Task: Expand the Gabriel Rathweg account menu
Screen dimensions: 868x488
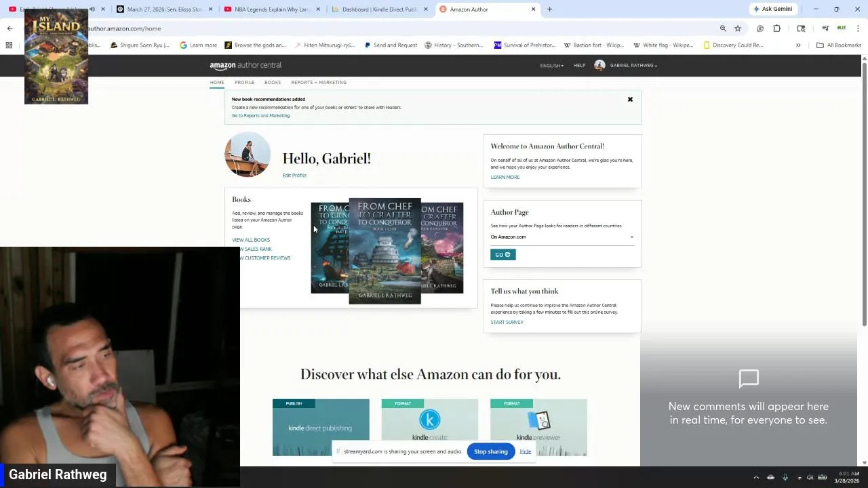Action: coord(633,66)
